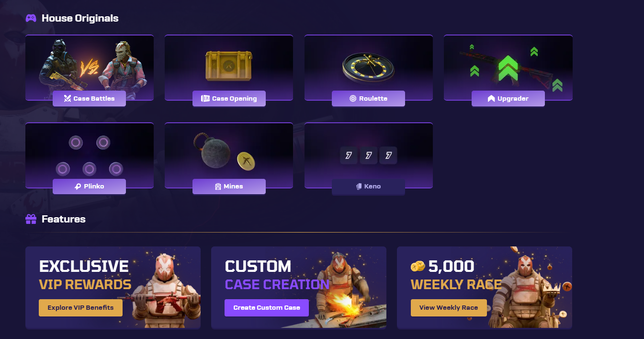Click the game controller icon beside House Originals

[x=31, y=18]
